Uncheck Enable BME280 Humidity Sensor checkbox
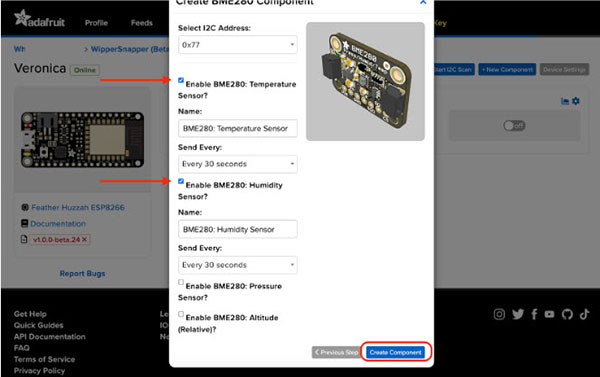Screen dimensions: 600x377 [181, 181]
